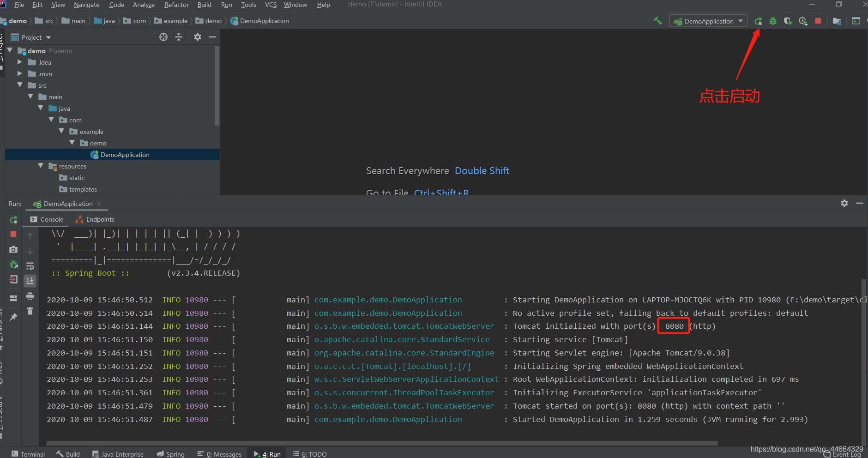Viewport: 868px width, 458px height.
Task: Click the Rerun icon in the Run panel
Action: coord(13,220)
